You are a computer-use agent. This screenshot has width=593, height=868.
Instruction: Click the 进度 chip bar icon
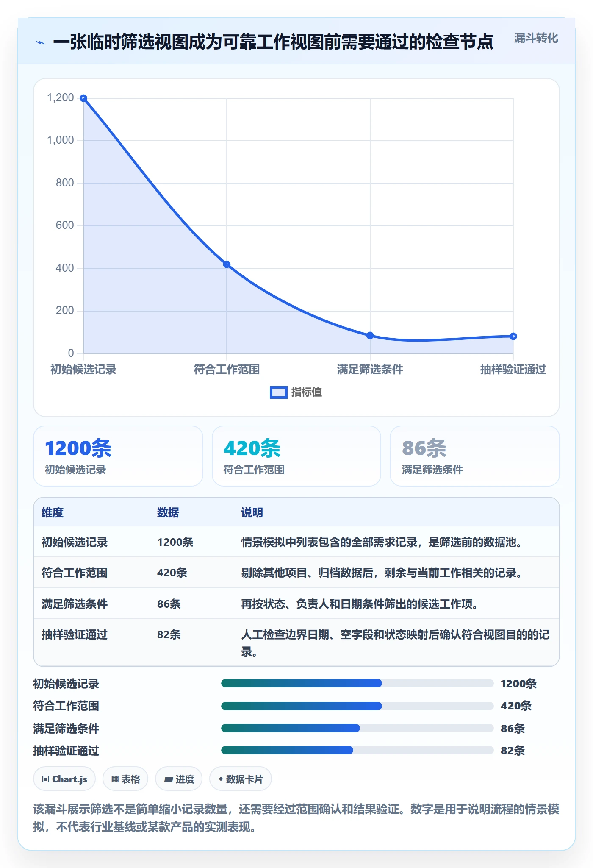[169, 779]
